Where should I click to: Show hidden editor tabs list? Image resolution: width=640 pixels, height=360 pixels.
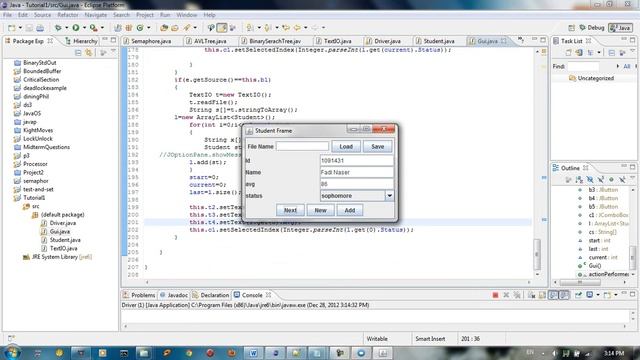coord(521,40)
